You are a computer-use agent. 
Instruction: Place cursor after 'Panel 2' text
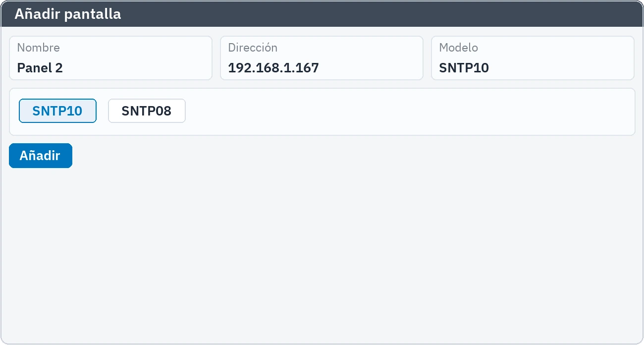tap(64, 68)
